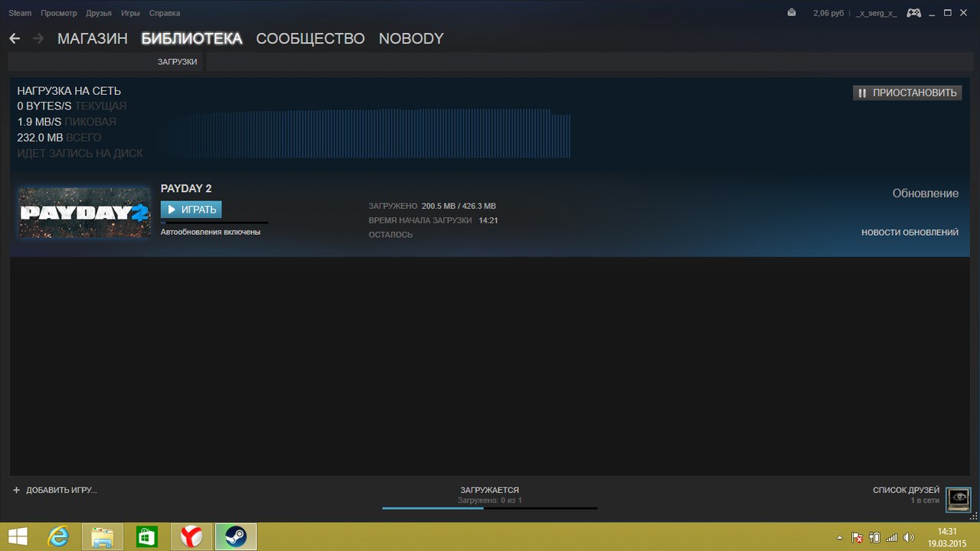Open the NOBODY profile section
This screenshot has height=551, width=980.
click(411, 38)
